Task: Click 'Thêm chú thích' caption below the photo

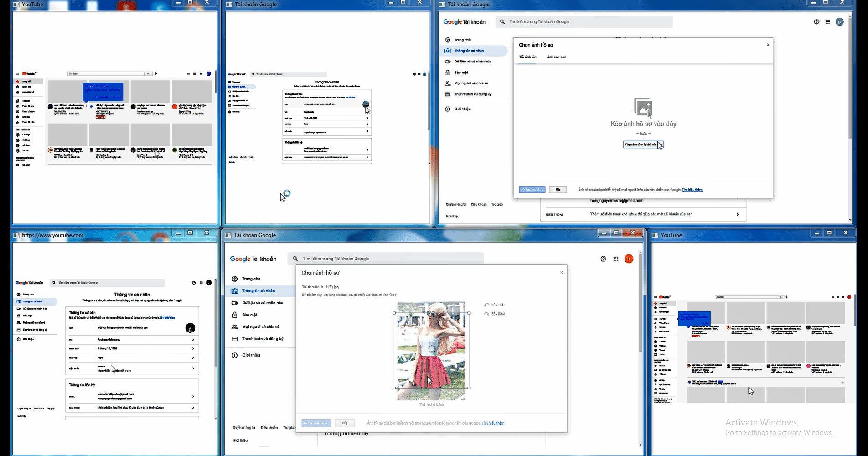Action: tap(431, 404)
